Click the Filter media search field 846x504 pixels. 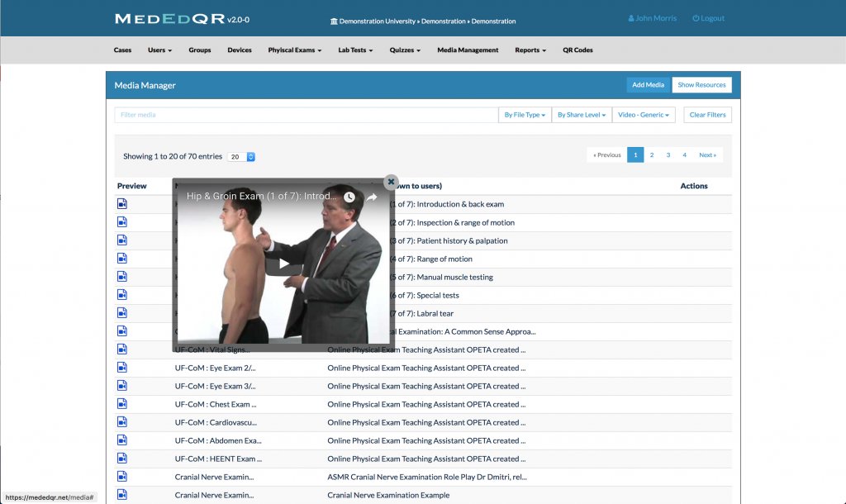(306, 115)
